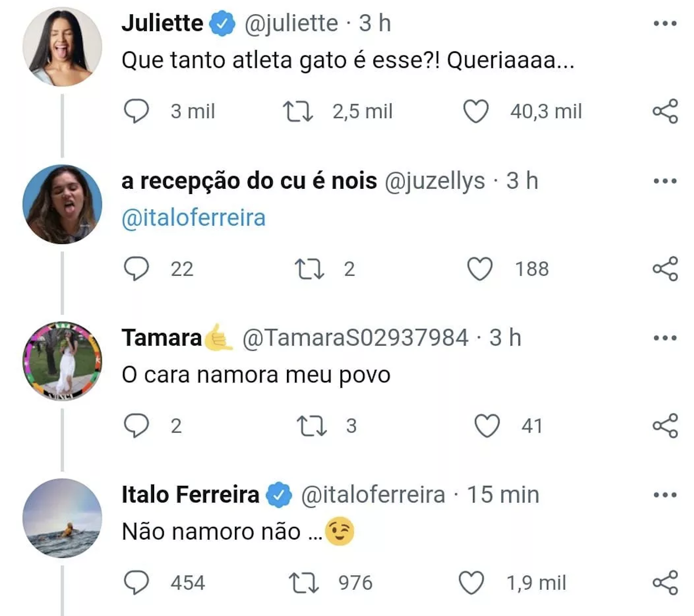Image resolution: width=694 pixels, height=616 pixels.
Task: Open the more options menu on Juliette's tweet
Action: (x=665, y=24)
